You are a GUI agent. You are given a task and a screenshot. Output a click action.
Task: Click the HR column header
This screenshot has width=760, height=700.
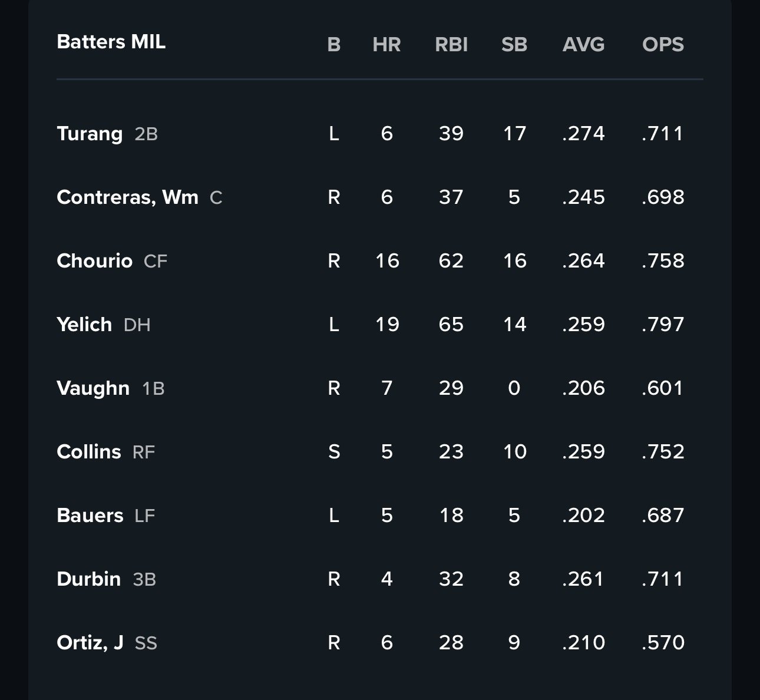[x=386, y=45]
